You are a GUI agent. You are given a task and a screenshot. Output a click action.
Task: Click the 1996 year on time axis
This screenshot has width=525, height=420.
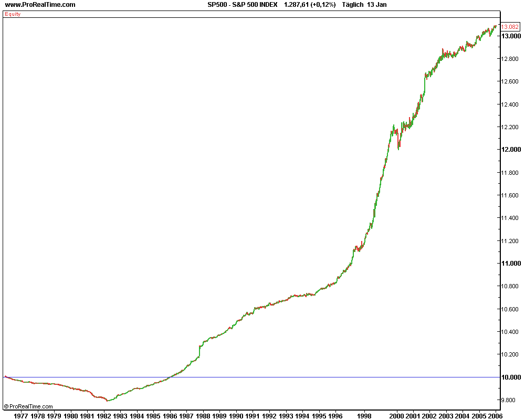click(335, 416)
